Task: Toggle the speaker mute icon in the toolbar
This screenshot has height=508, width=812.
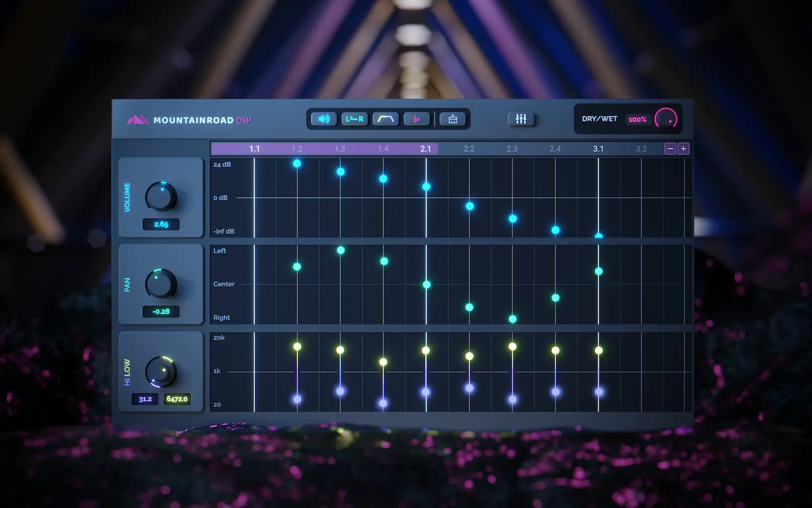Action: pos(323,119)
